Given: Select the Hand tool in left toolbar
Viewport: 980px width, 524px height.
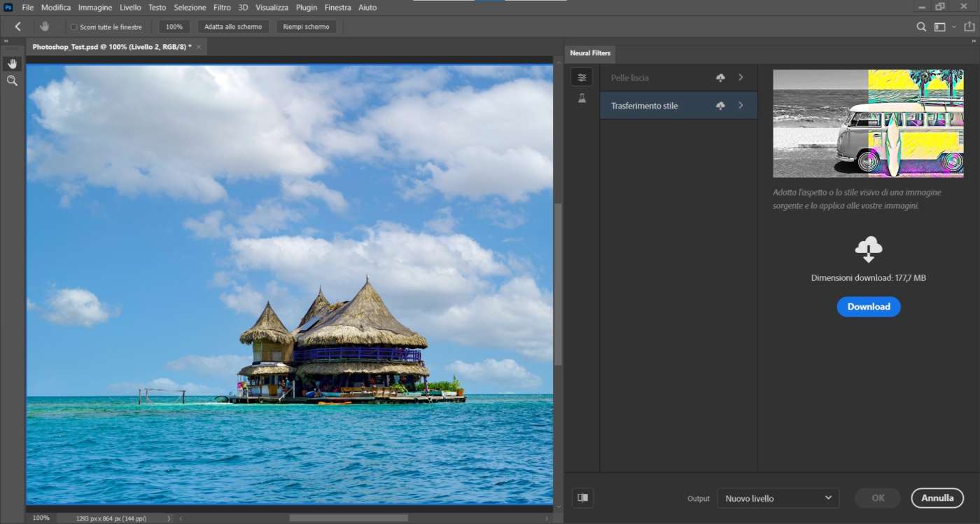Looking at the screenshot, I should pos(12,64).
